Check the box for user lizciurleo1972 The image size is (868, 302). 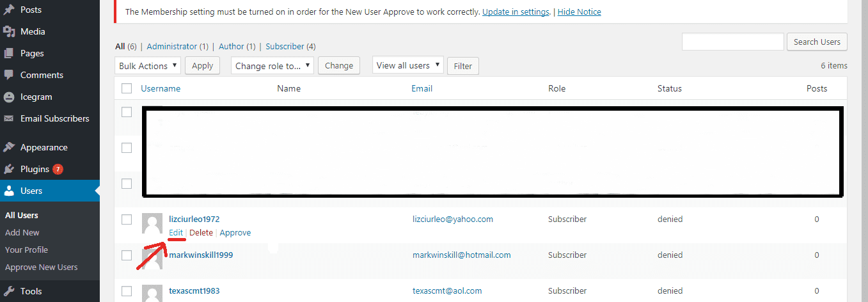click(x=127, y=219)
